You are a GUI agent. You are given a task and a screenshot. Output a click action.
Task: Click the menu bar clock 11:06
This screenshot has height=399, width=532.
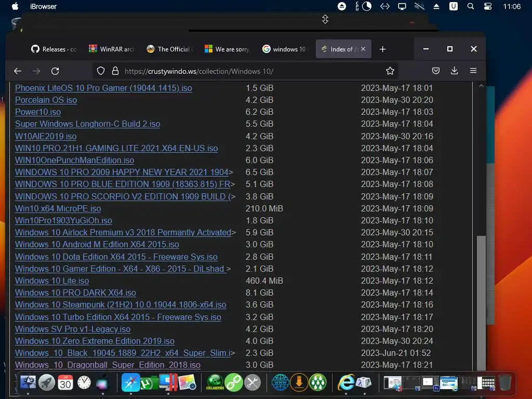512,6
